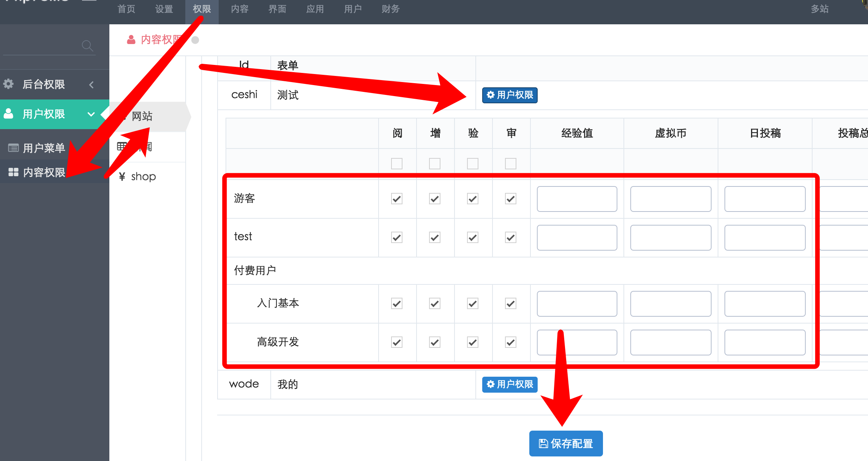Open the 多站 menu at top right
This screenshot has width=868, height=461.
[x=819, y=9]
